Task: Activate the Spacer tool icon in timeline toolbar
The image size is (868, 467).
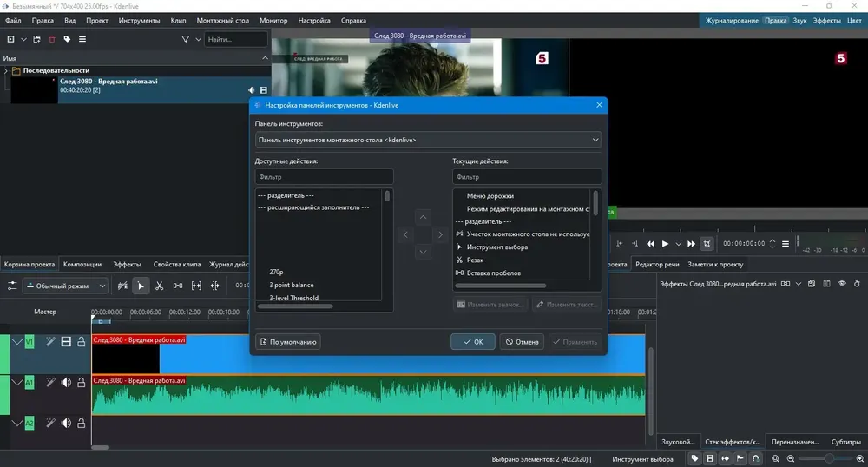Action: (x=196, y=286)
